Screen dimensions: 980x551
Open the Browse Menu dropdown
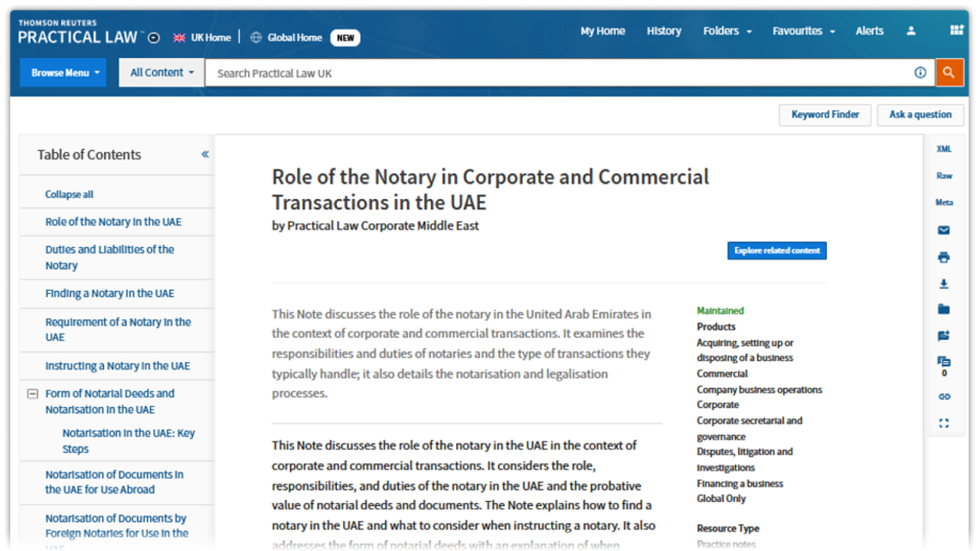click(x=64, y=73)
